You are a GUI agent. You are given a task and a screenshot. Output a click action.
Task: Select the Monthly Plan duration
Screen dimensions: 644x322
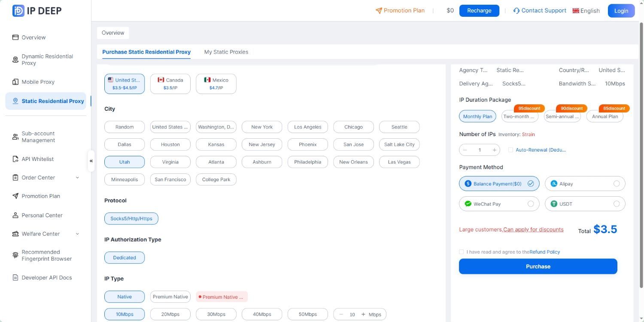click(x=477, y=116)
